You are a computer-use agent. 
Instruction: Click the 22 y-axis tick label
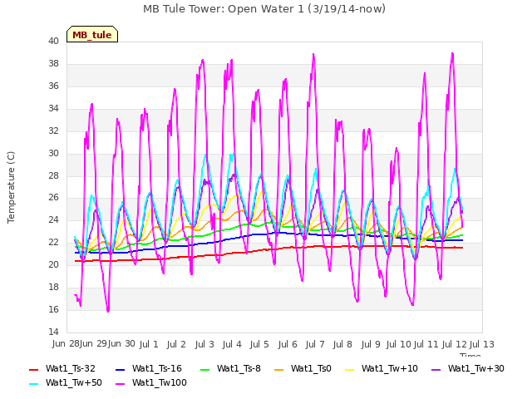point(53,242)
